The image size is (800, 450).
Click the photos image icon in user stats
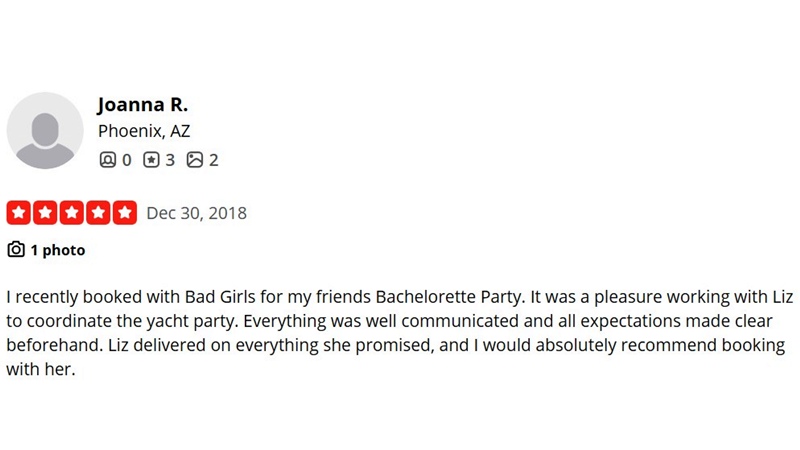point(195,159)
